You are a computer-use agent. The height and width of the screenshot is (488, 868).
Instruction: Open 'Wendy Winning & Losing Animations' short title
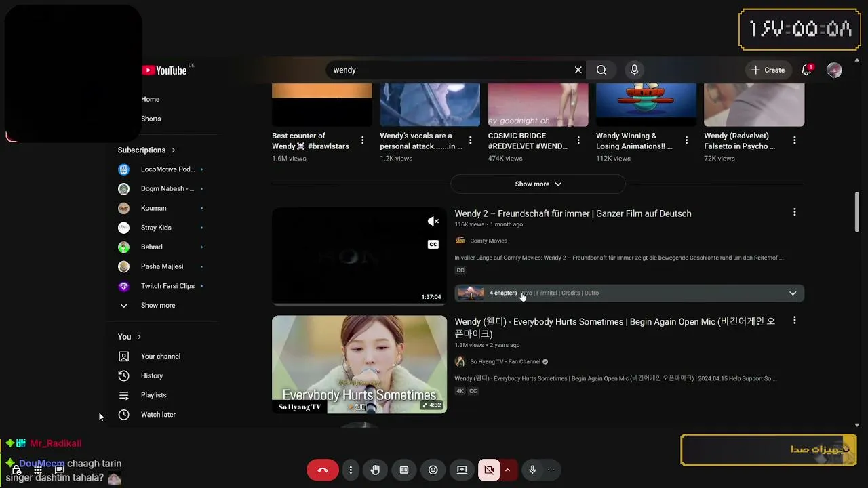coord(635,141)
